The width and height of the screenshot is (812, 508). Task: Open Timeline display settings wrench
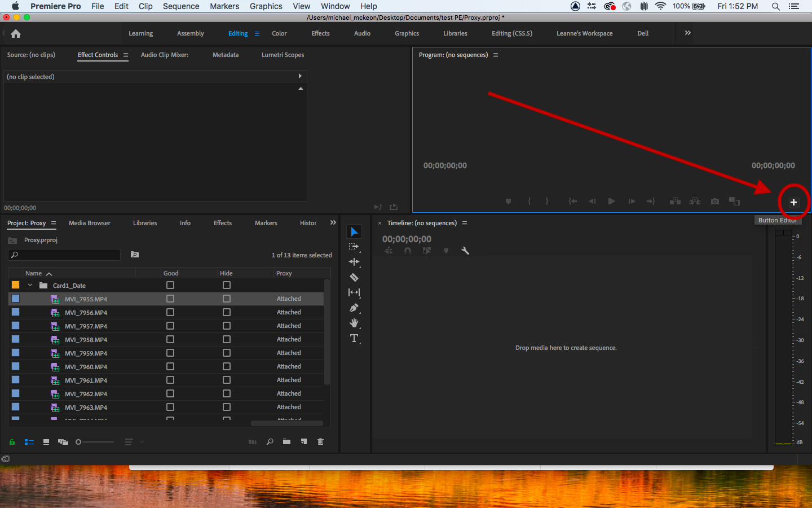465,251
